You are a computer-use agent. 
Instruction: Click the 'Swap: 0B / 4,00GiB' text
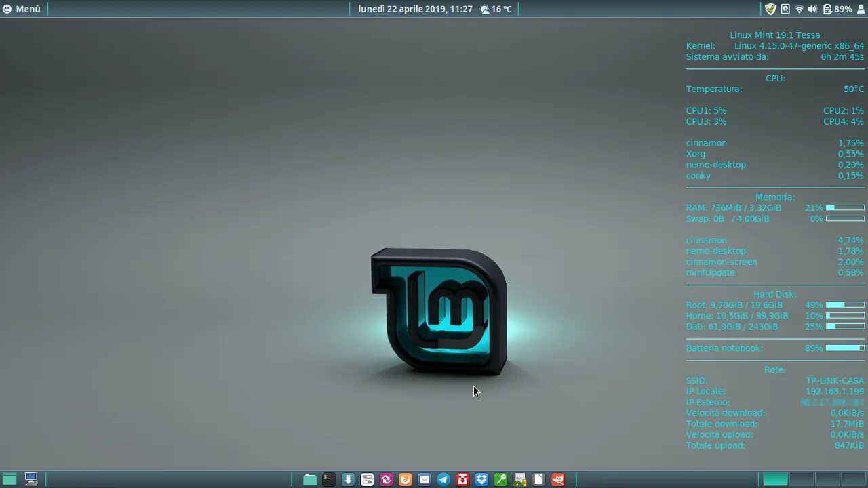pos(728,218)
